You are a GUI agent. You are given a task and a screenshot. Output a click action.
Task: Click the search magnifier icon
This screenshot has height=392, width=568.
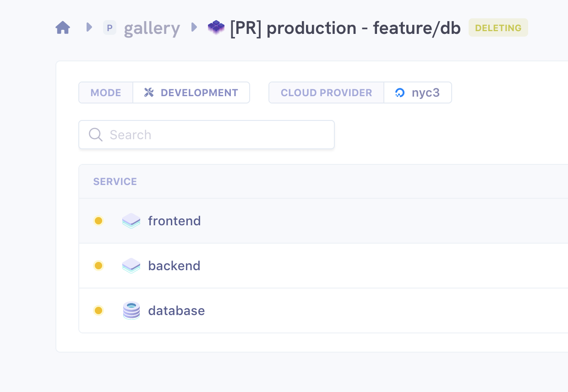(x=95, y=135)
